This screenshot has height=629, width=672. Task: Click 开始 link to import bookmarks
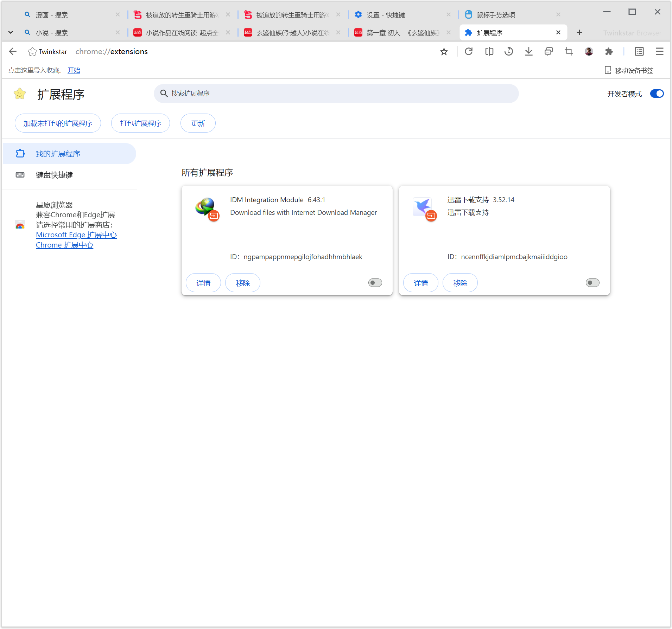[x=74, y=70]
